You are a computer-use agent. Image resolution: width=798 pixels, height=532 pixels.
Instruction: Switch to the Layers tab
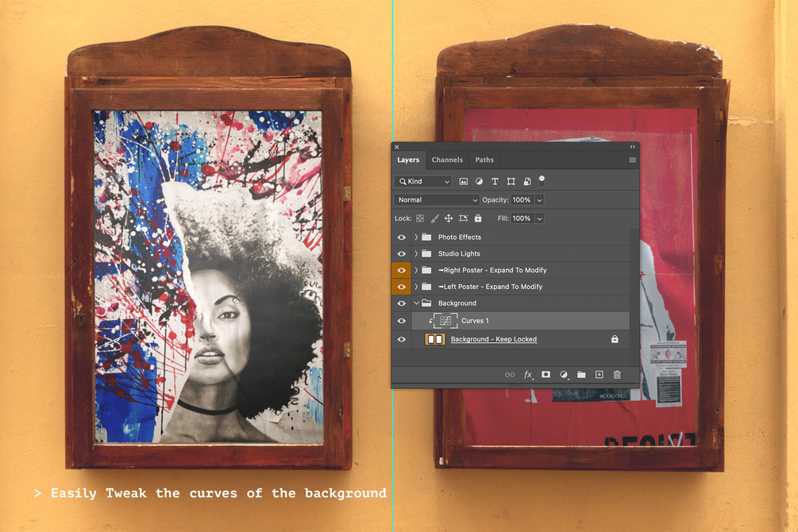pyautogui.click(x=408, y=160)
